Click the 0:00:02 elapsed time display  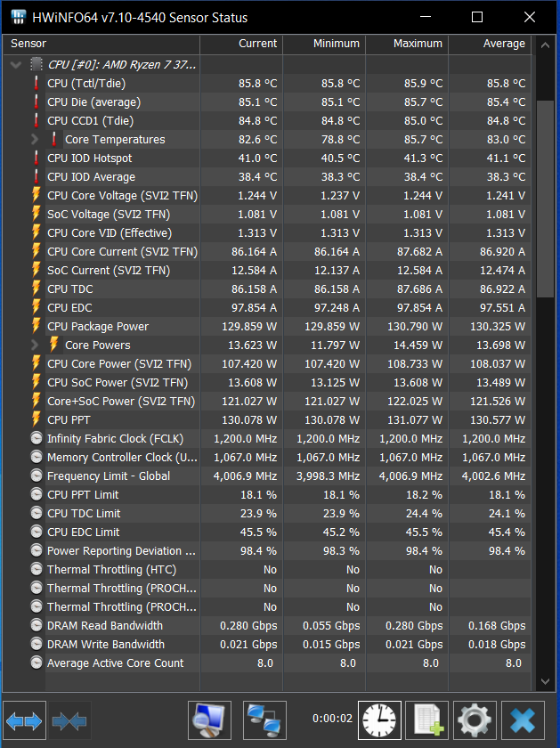332,718
